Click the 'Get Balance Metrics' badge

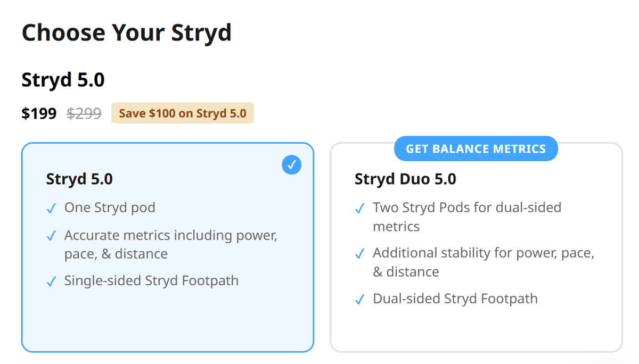click(476, 149)
